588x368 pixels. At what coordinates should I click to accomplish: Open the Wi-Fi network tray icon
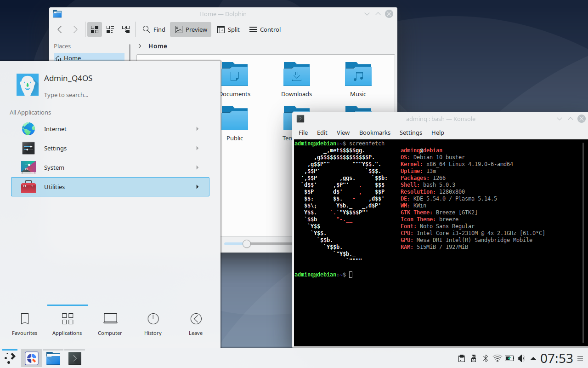click(497, 358)
